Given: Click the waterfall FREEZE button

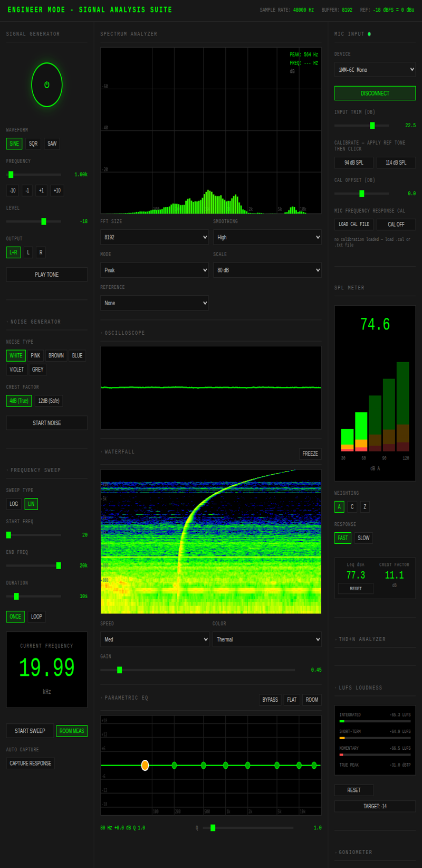Looking at the screenshot, I should (310, 454).
